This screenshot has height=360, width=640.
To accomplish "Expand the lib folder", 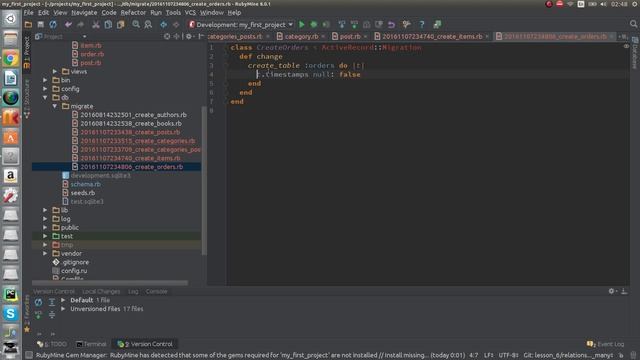I will pos(45,210).
